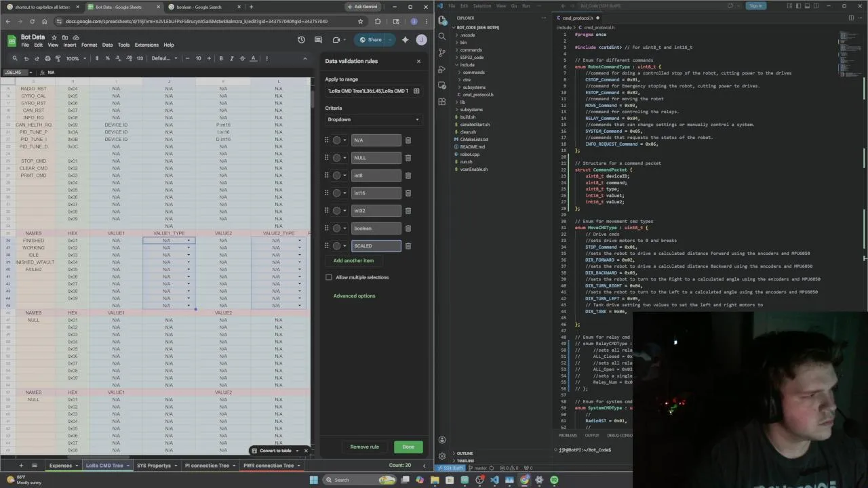Activate the paint format roller tool
Image resolution: width=868 pixels, height=488 pixels.
pos(58,58)
